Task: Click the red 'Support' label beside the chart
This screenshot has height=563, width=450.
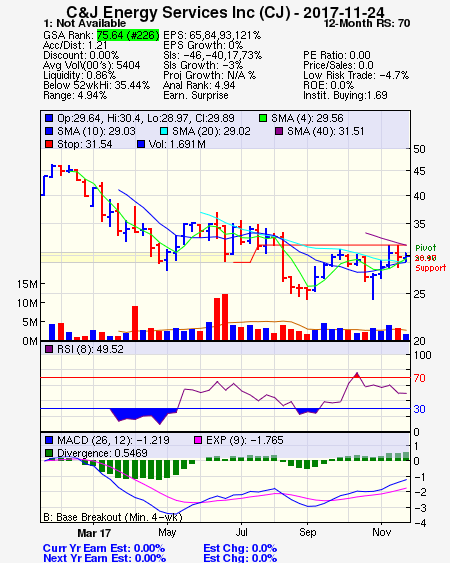Action: click(x=431, y=268)
